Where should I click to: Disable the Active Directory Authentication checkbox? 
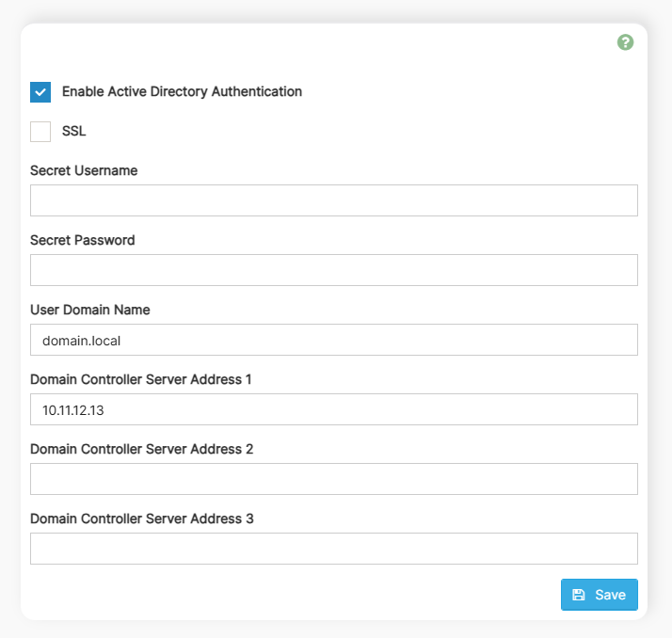pos(40,92)
